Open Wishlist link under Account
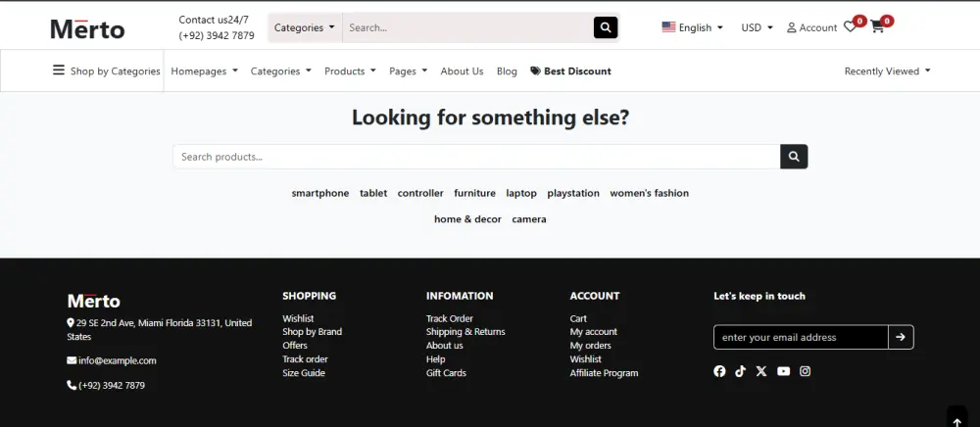Screen dimensions: 980x427 [586, 359]
